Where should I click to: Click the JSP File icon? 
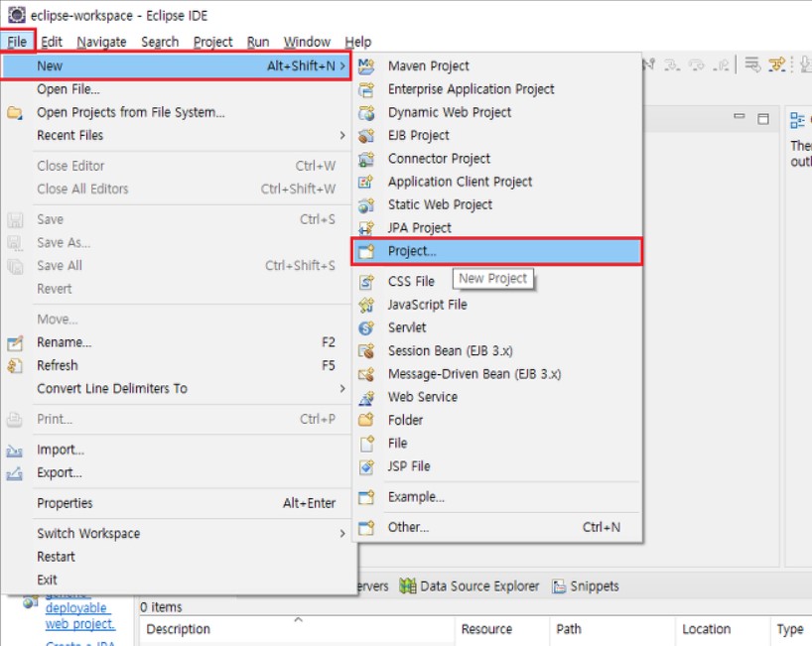tap(366, 466)
